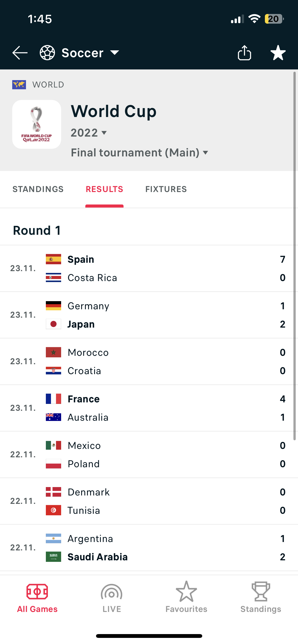Open Favourites star in bottom bar

tap(186, 592)
